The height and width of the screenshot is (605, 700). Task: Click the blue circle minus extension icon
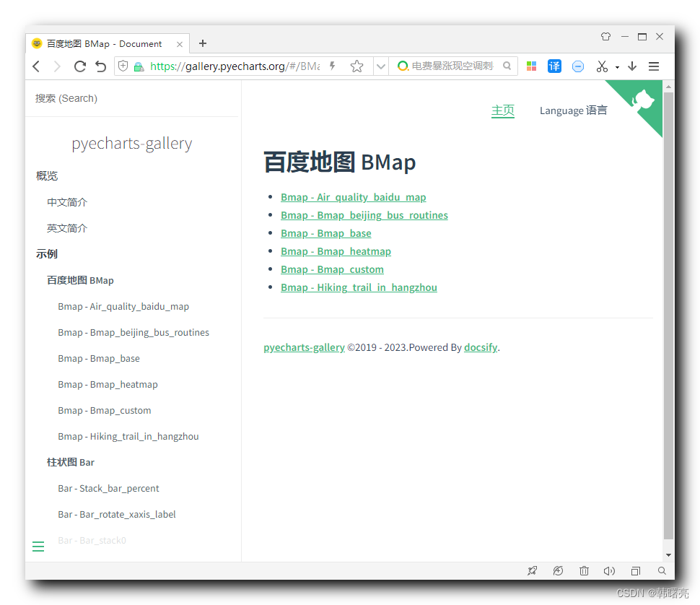click(577, 66)
